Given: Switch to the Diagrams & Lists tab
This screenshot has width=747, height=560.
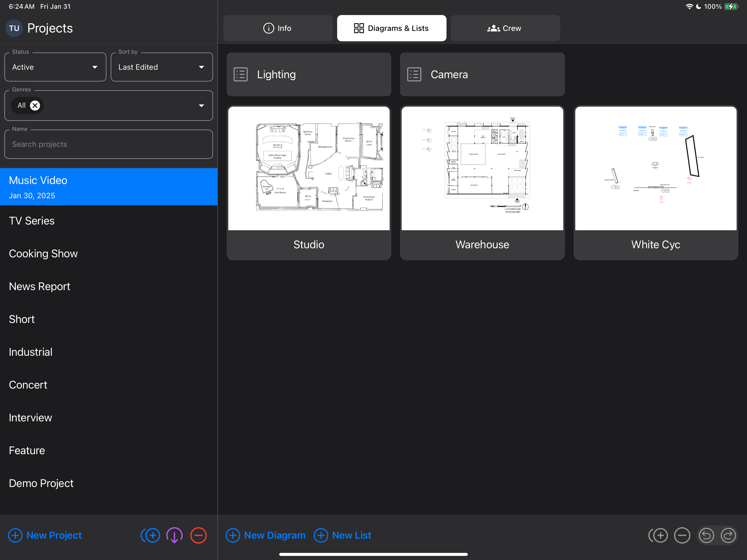Looking at the screenshot, I should (x=392, y=28).
